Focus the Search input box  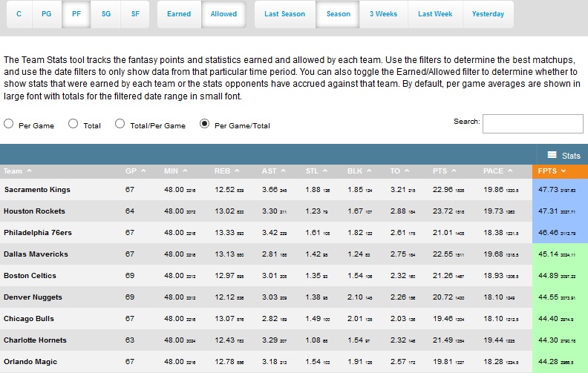tap(532, 124)
